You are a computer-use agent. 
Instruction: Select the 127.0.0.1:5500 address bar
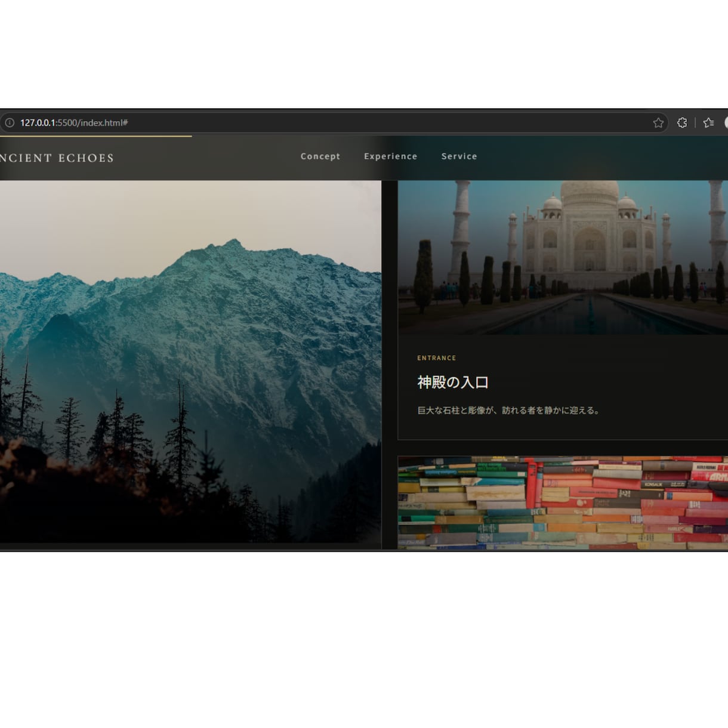click(x=334, y=123)
